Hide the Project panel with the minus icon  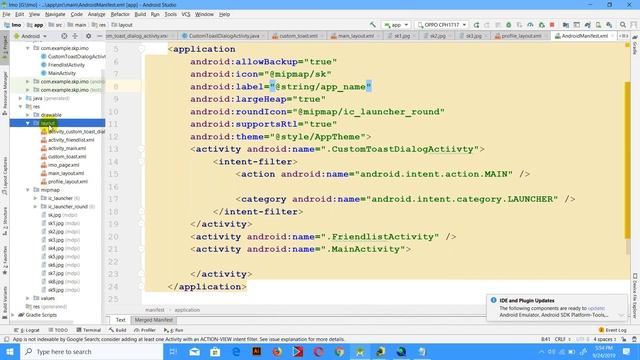coord(99,36)
